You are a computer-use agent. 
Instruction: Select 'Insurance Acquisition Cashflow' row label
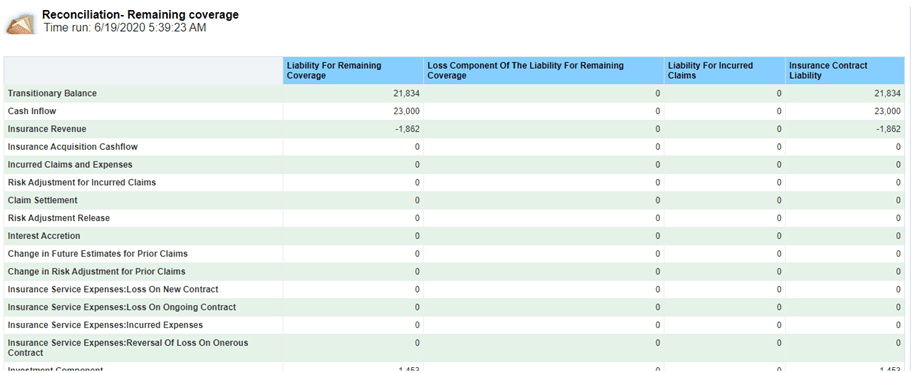[73, 147]
